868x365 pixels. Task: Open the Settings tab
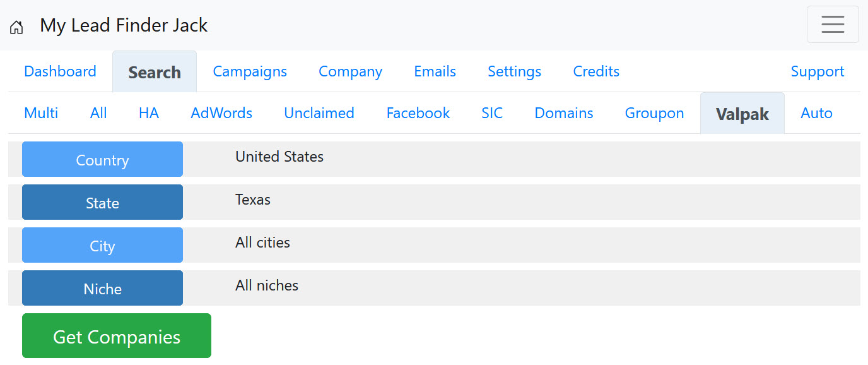(514, 72)
